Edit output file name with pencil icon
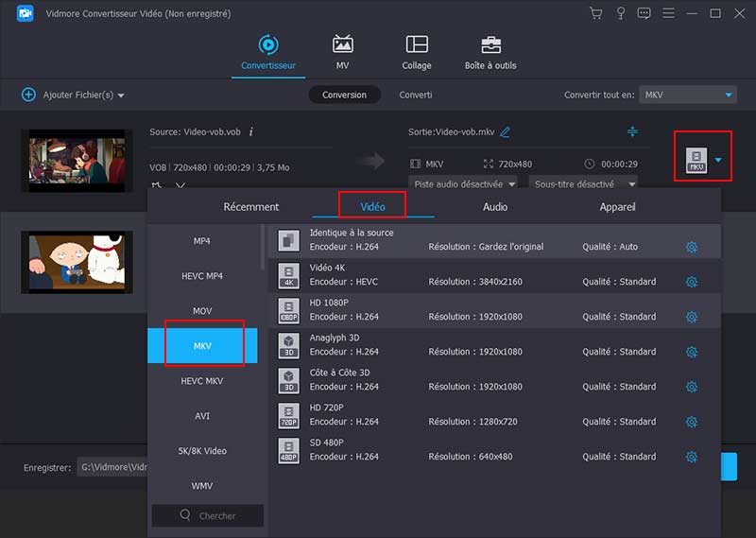This screenshot has height=538, width=756. [506, 131]
